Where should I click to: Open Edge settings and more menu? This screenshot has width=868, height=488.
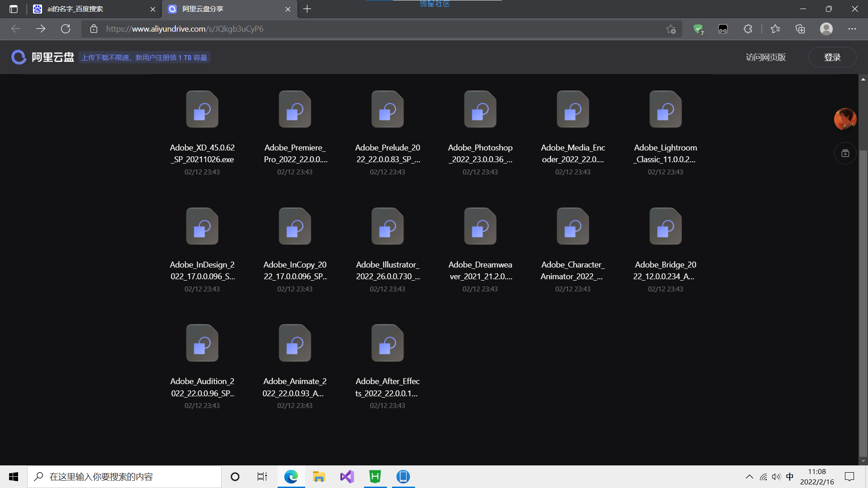tap(852, 29)
